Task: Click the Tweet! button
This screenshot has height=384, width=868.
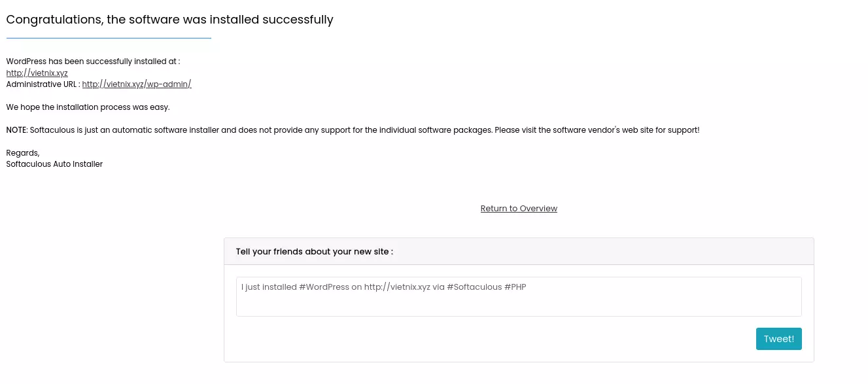Action: tap(778, 339)
